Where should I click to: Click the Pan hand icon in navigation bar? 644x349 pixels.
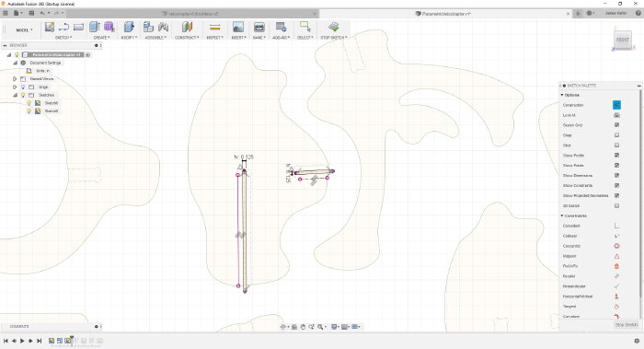coord(303,327)
